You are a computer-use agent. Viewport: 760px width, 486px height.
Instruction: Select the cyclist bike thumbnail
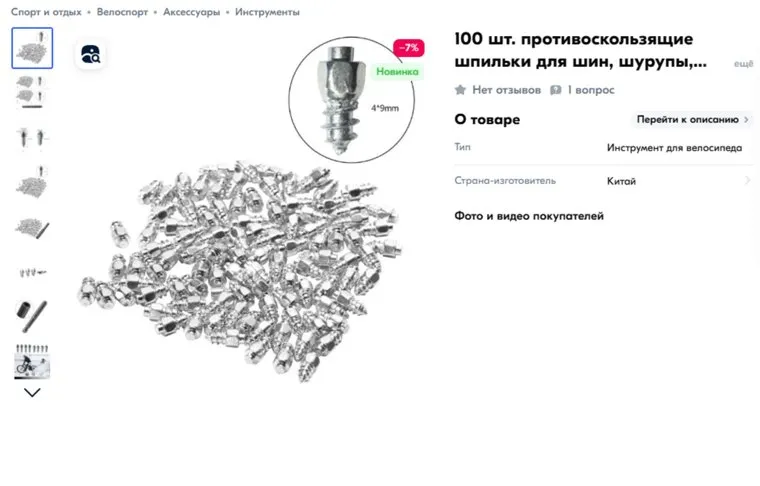[32, 361]
